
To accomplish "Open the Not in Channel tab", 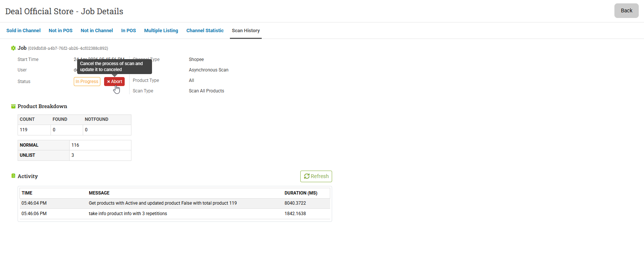I will coord(97,31).
